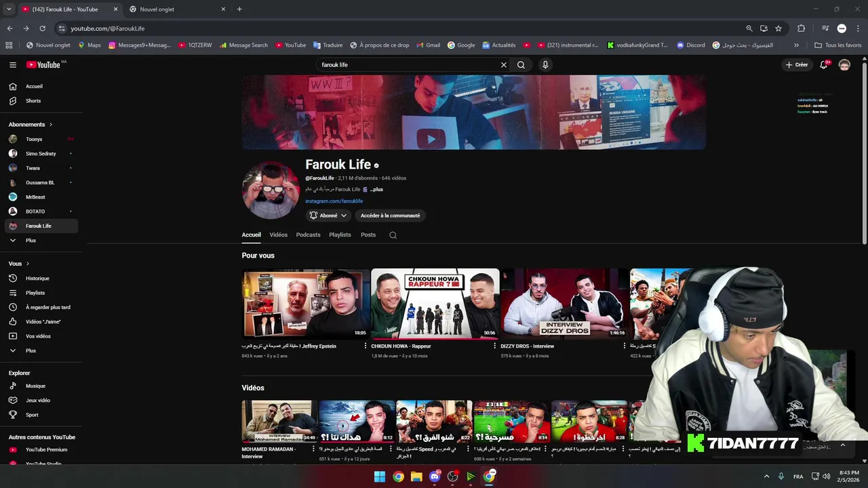
Task: Select the Accueil channel tab
Action: tap(251, 235)
